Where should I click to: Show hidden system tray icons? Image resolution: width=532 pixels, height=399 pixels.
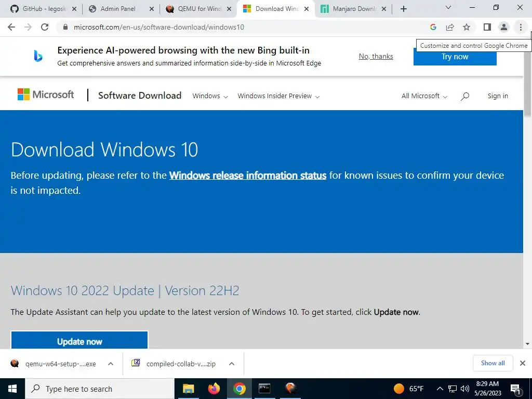[x=440, y=389]
